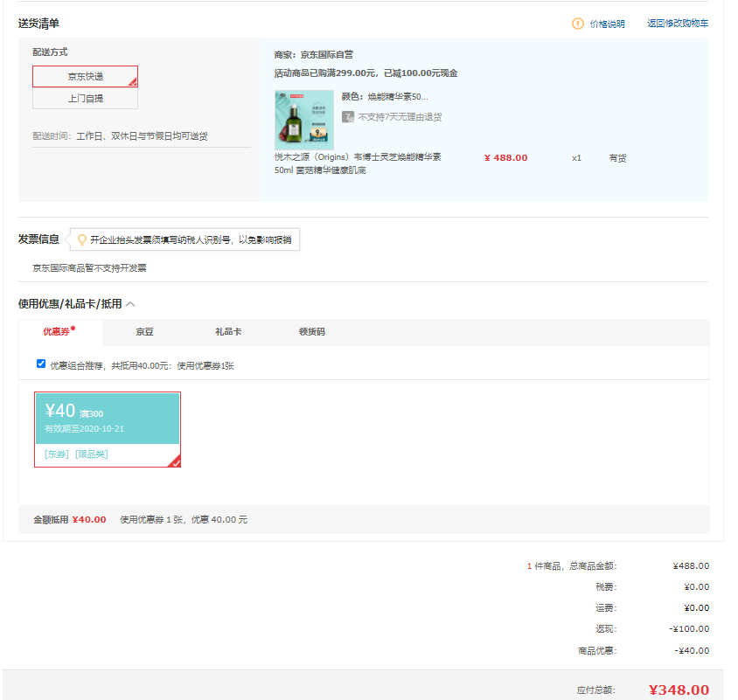
Task: Click the 有货 stock status text
Action: pyautogui.click(x=617, y=158)
